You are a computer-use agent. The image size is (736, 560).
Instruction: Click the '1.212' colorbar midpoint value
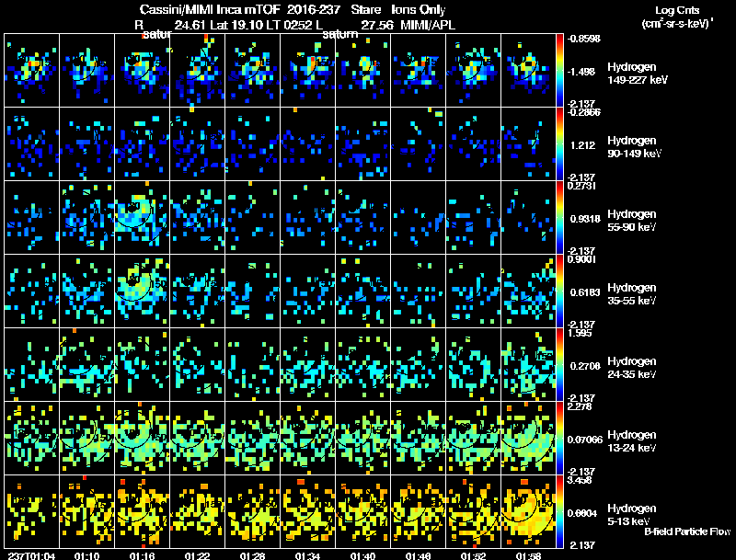tap(582, 145)
